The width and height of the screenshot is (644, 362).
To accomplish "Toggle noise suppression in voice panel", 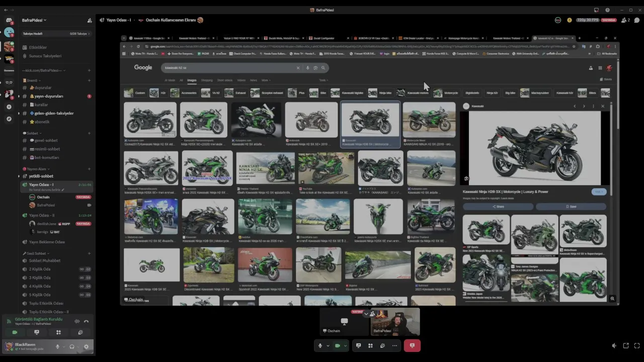I will (x=77, y=321).
